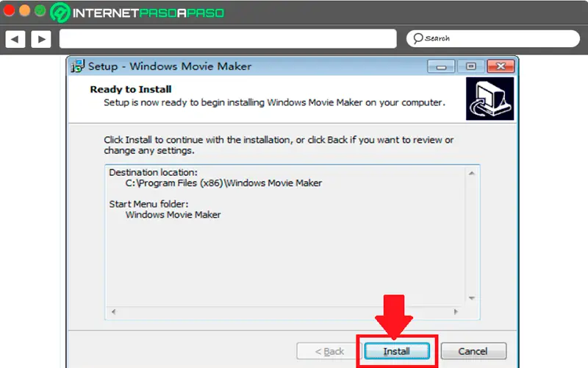Click the browser back arrow button

(x=15, y=39)
